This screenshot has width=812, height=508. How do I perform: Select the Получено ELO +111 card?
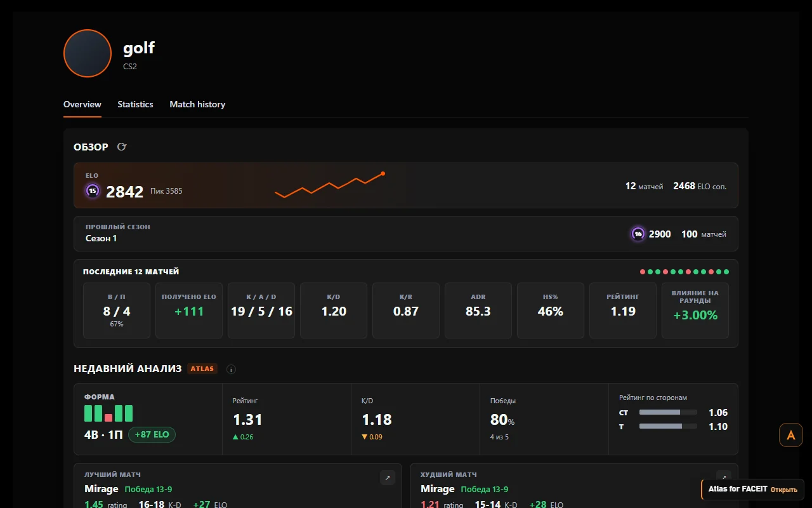189,311
